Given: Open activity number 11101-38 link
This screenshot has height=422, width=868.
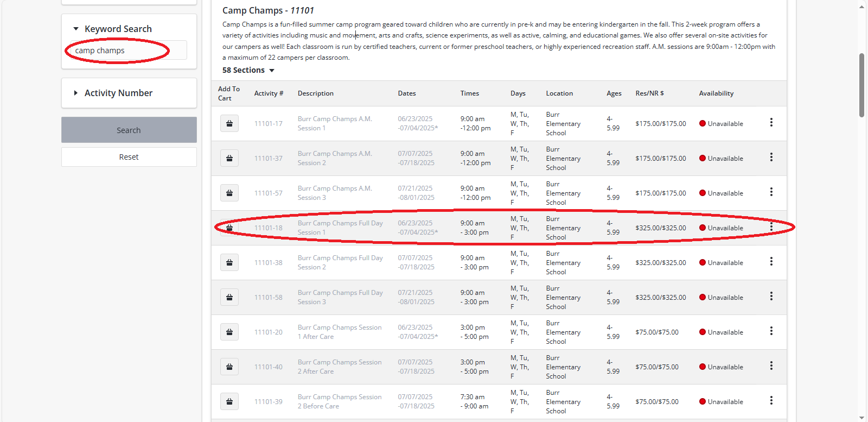Looking at the screenshot, I should tap(268, 262).
